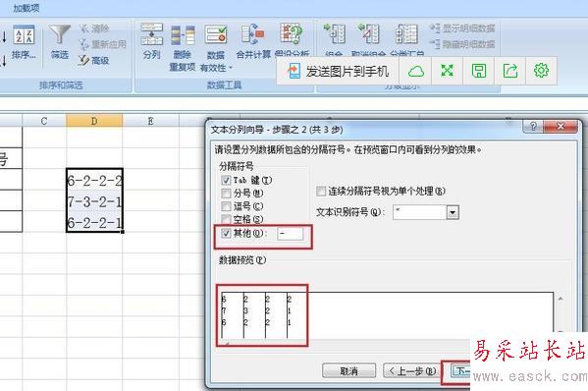The image size is (588, 391).
Task: Toggle 连续分隔符号视为单个处理 checkbox
Action: pyautogui.click(x=321, y=191)
